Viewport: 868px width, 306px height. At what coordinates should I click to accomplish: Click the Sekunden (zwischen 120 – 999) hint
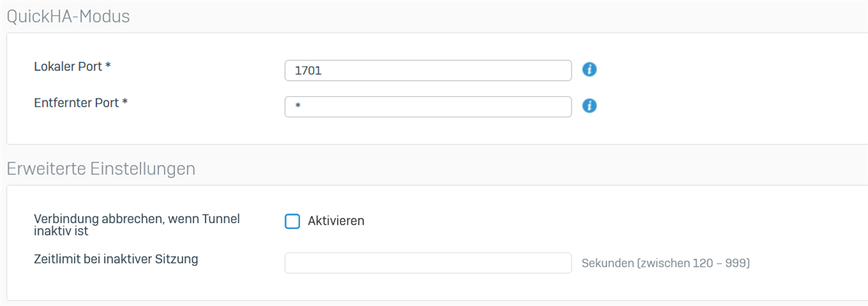tap(666, 263)
